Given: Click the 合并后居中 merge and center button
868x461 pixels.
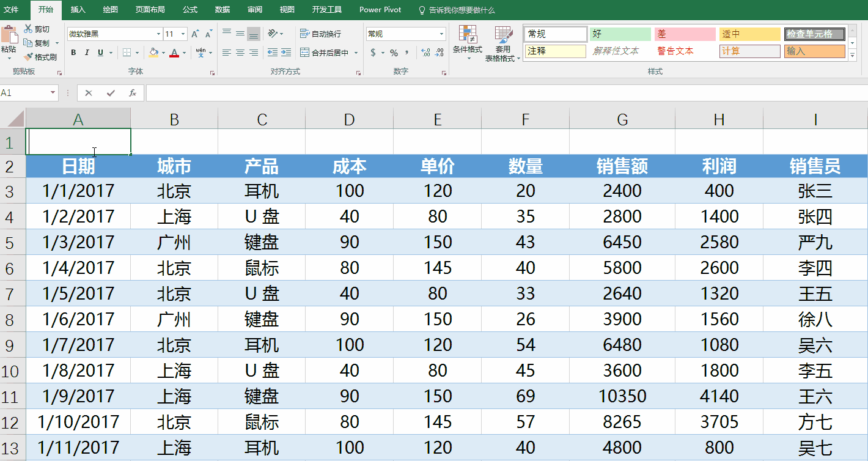Looking at the screenshot, I should 324,53.
